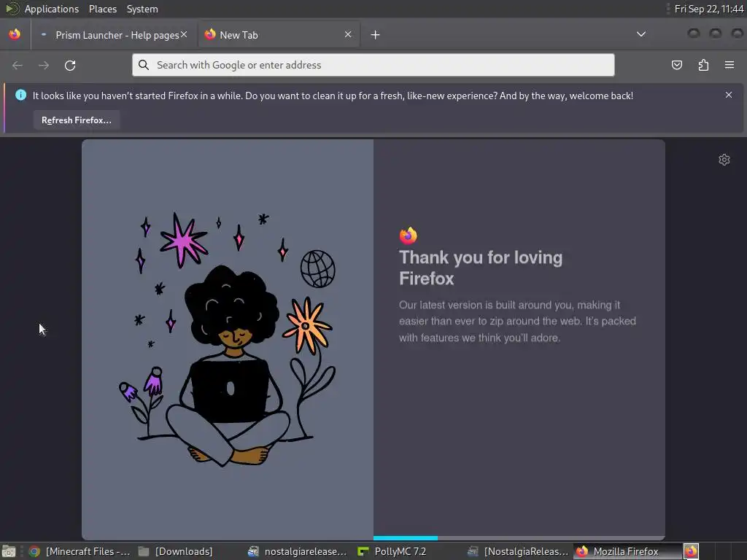Click the Fri Sep 22 clock
Screen dimensions: 747x560
coord(709,9)
